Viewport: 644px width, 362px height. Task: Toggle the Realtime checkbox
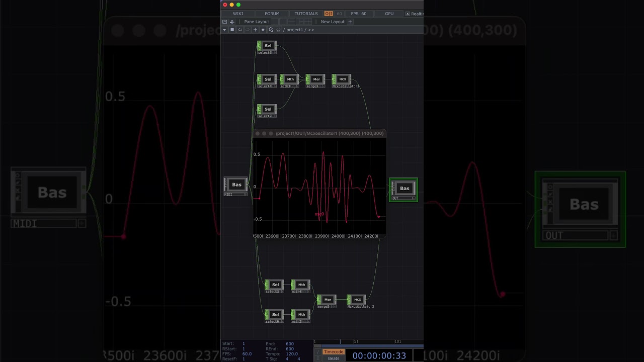coord(408,14)
